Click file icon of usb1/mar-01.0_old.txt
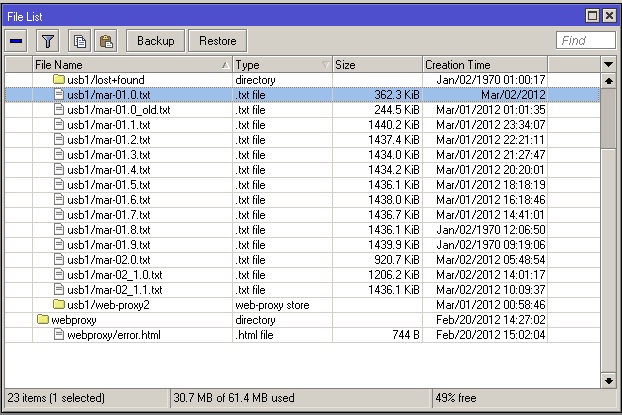 [59, 110]
